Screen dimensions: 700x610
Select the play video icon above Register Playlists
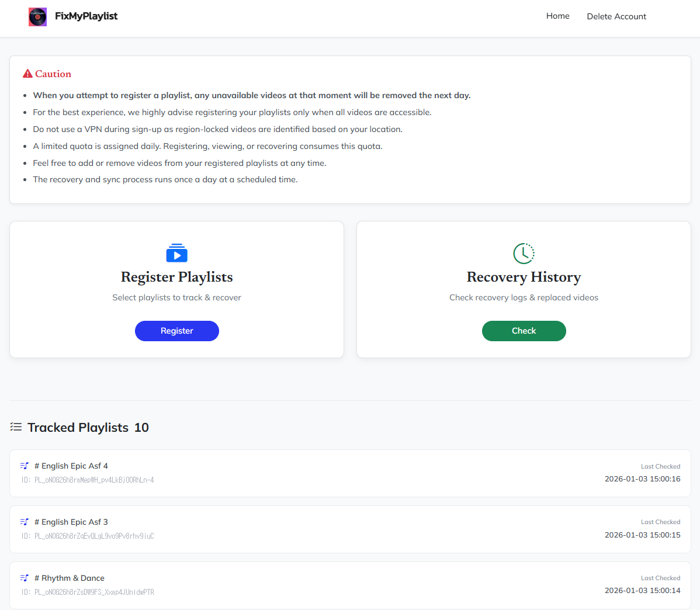click(176, 253)
